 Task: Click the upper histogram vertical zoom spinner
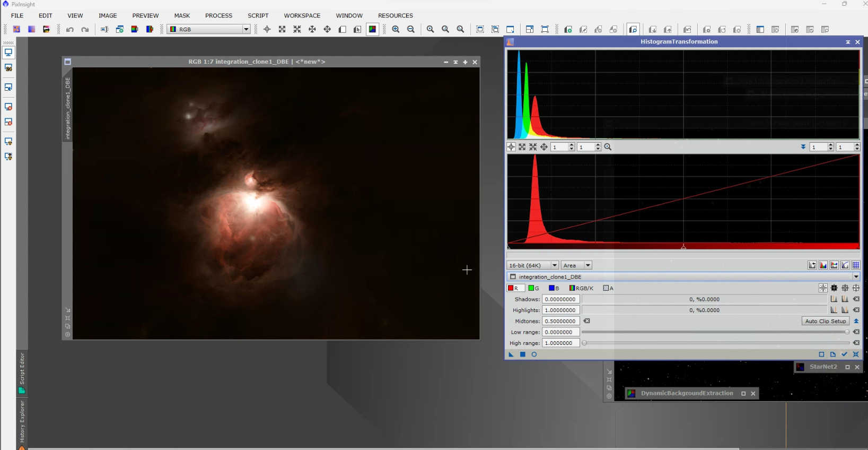click(848, 147)
